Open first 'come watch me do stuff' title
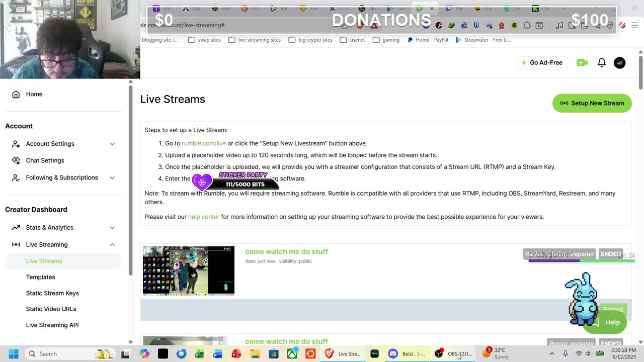 286,251
